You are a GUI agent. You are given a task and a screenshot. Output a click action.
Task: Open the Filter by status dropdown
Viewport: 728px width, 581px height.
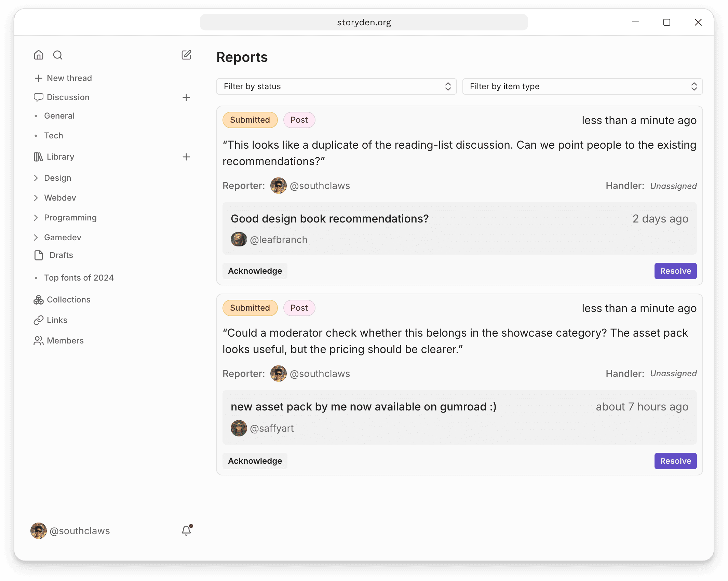click(x=337, y=86)
